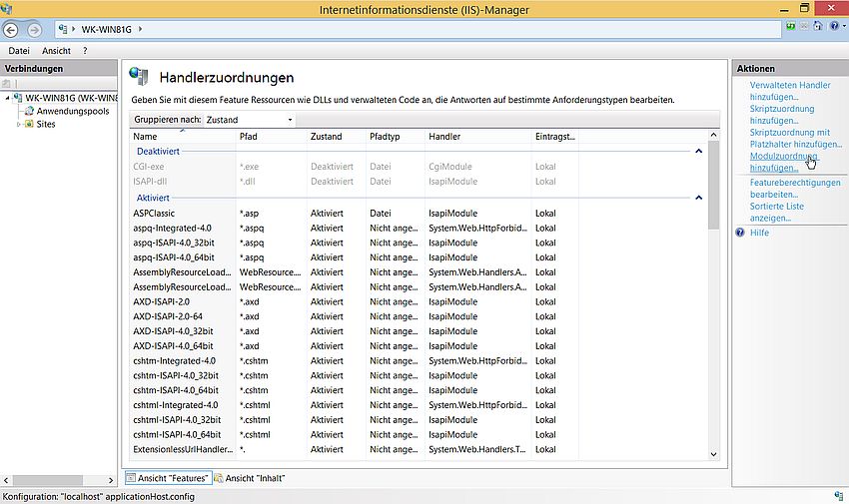Image resolution: width=849 pixels, height=504 pixels.
Task: Open the Hilfe link in Aktionen
Action: pos(759,233)
